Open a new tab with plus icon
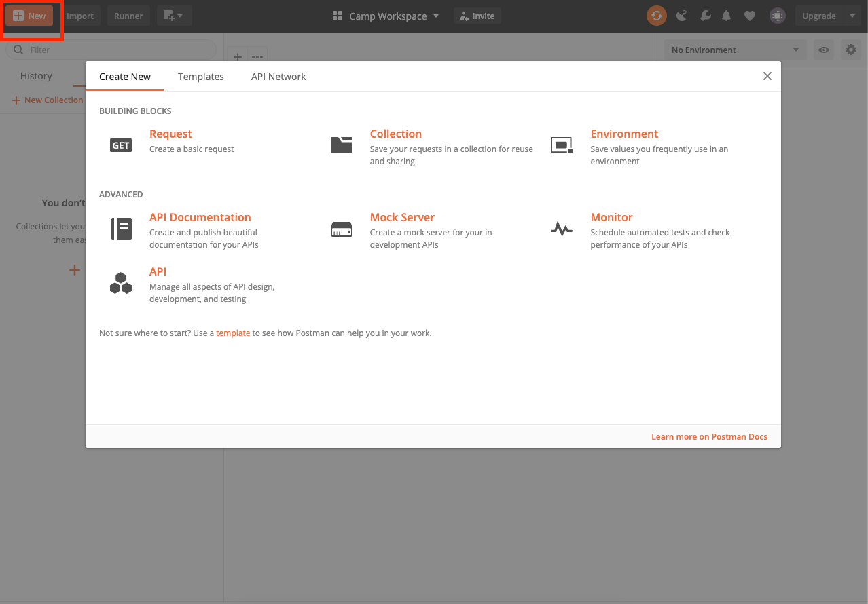868x604 pixels. coord(238,57)
